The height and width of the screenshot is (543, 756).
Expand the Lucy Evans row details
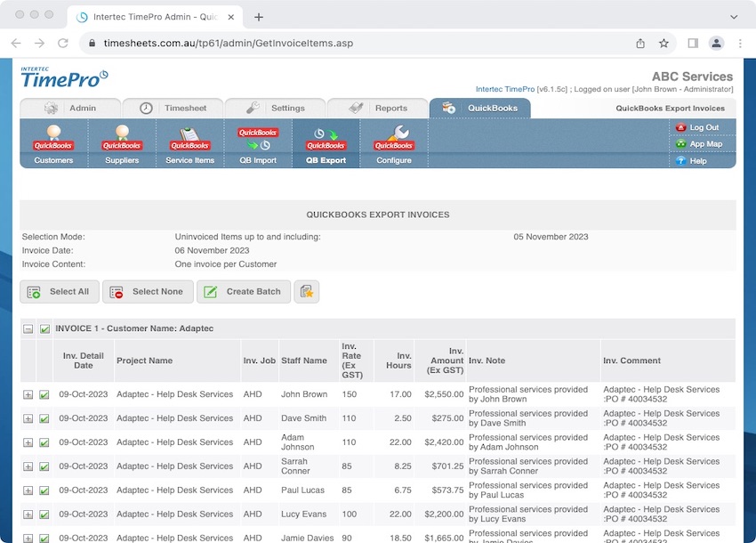click(28, 515)
